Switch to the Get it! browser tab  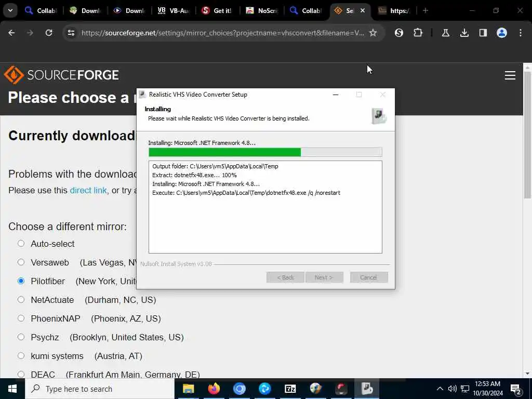[218, 10]
